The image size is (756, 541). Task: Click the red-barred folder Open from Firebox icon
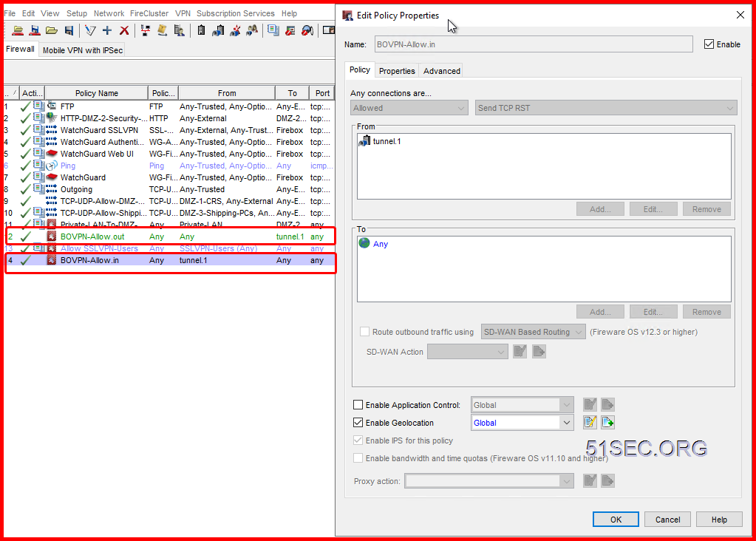coord(18,30)
